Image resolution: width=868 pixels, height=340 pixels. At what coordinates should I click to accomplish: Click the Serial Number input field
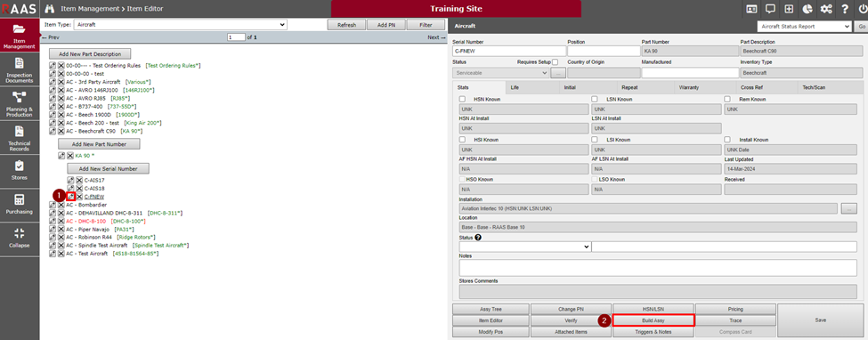click(x=508, y=51)
